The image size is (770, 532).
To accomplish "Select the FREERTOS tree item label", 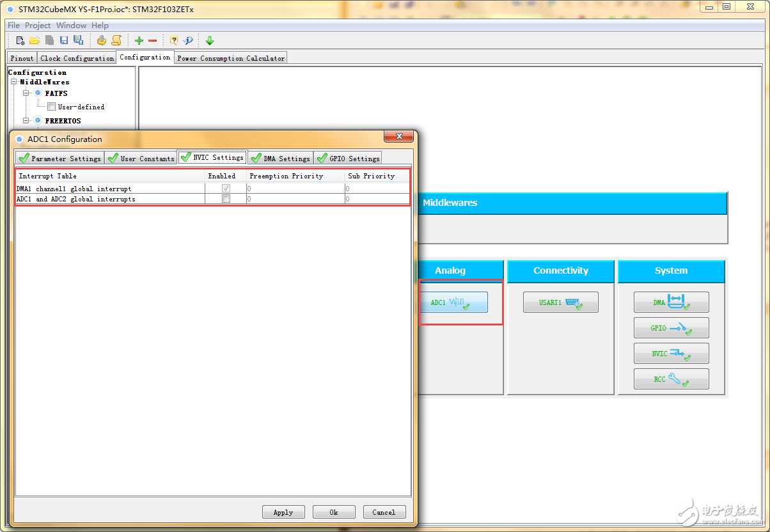I will [63, 120].
